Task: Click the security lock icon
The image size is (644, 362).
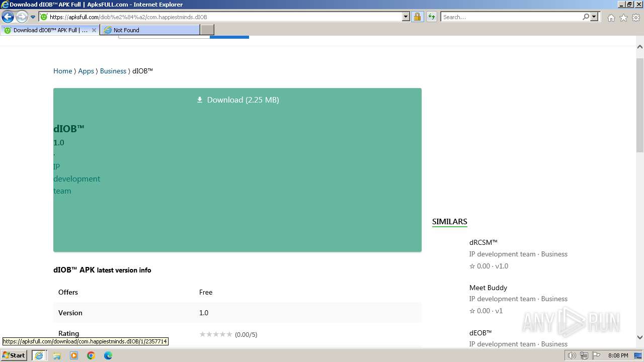Action: pyautogui.click(x=417, y=17)
